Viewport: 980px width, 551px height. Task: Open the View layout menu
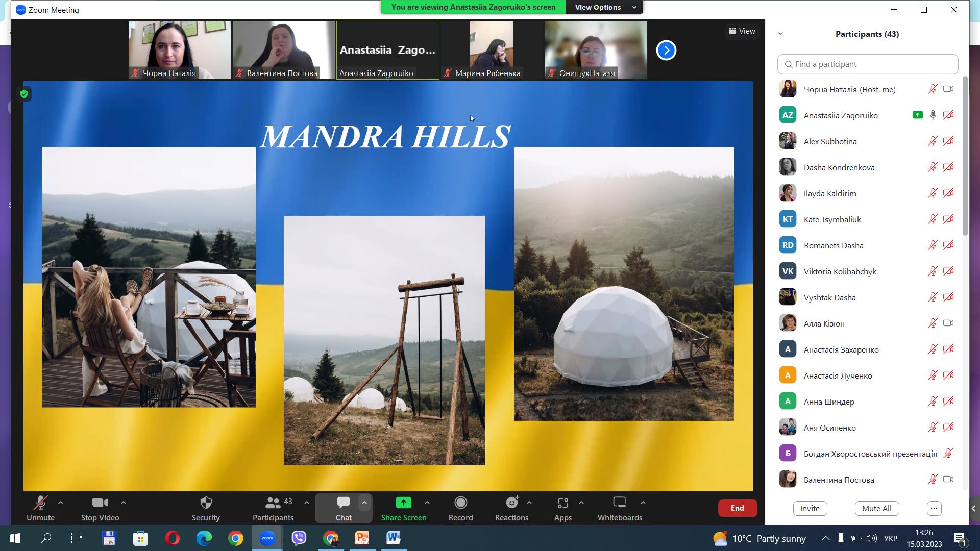742,31
